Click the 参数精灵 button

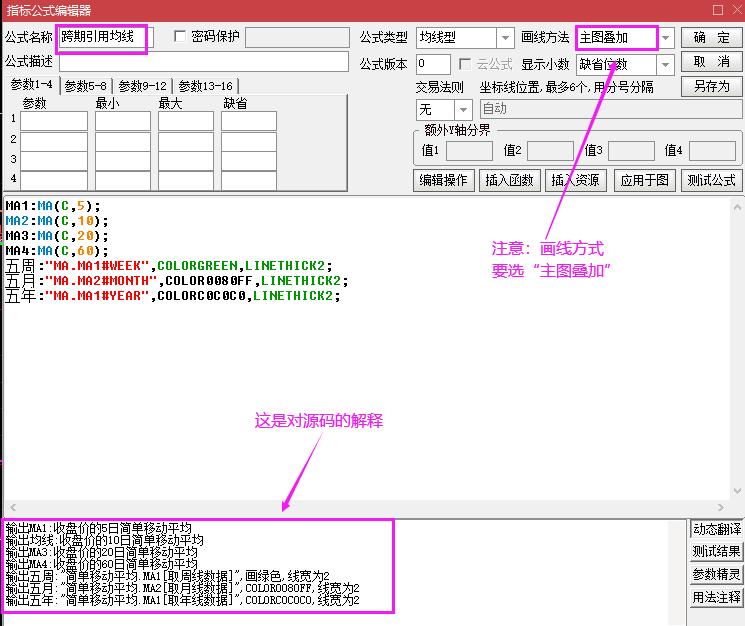pyautogui.click(x=717, y=574)
